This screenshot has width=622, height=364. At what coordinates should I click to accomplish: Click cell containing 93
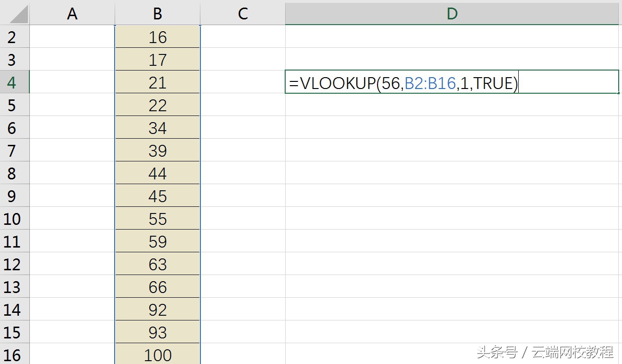[157, 332]
